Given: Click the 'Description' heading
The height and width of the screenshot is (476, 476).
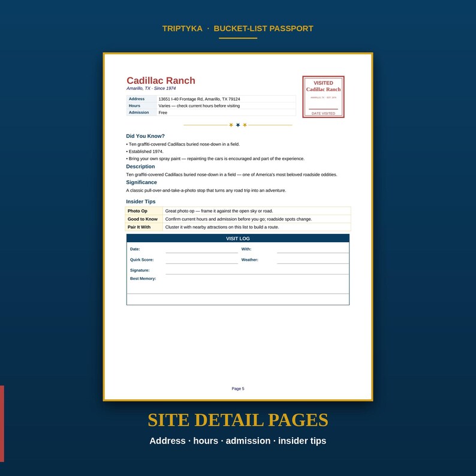Looking at the screenshot, I should [140, 166].
